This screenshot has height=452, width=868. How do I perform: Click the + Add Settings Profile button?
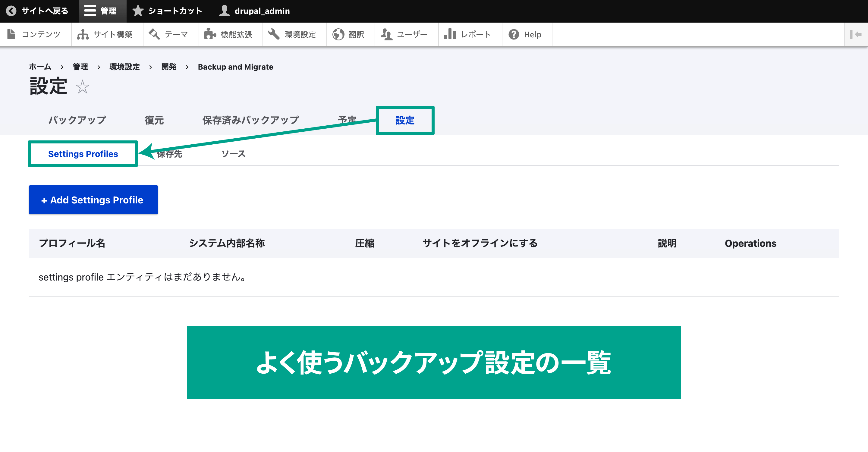coord(93,199)
